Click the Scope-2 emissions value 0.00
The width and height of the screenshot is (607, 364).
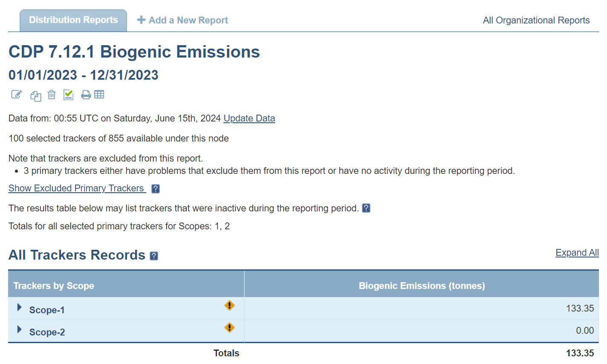(x=585, y=331)
